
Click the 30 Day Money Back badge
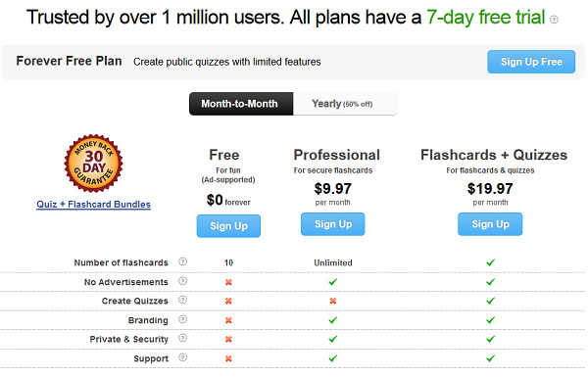[93, 164]
